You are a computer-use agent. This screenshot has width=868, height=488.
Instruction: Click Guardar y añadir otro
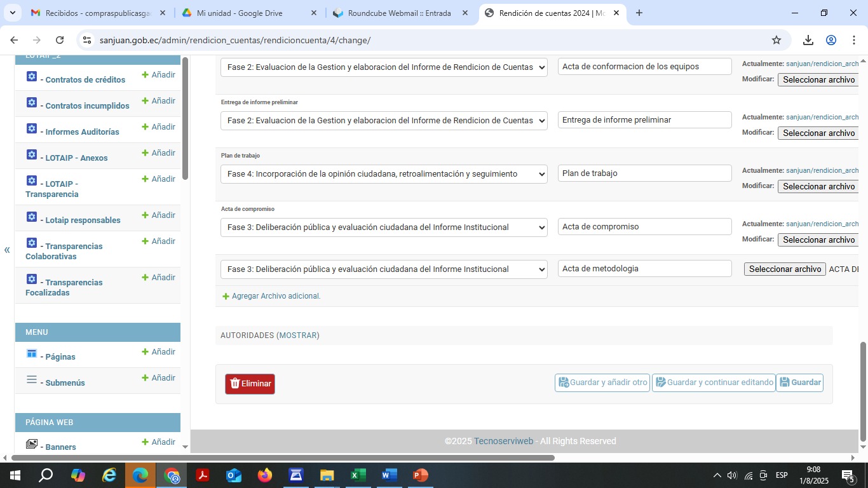(602, 383)
